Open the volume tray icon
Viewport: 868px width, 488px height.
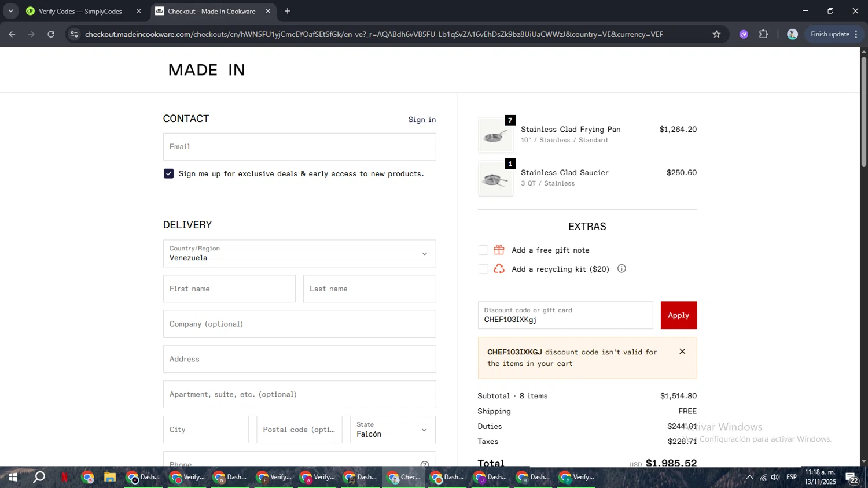pos(775,477)
